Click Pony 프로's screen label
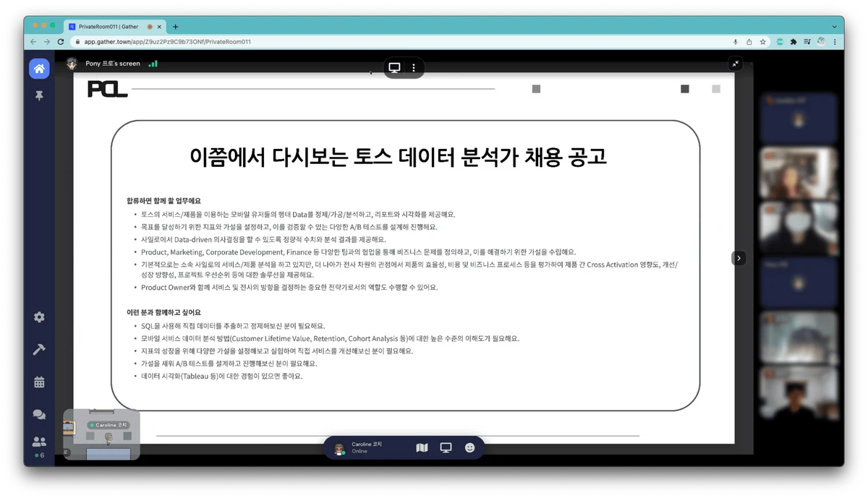868x498 pixels. coord(113,64)
